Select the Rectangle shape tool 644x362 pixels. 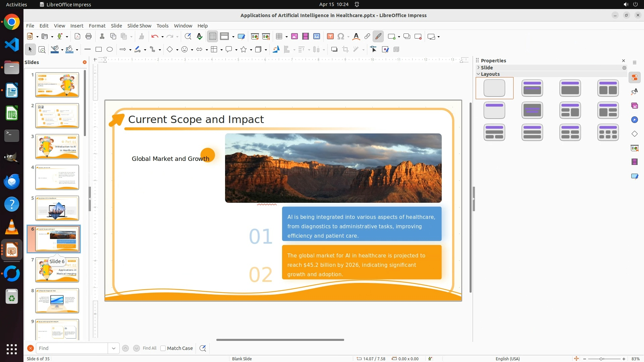coord(99,50)
